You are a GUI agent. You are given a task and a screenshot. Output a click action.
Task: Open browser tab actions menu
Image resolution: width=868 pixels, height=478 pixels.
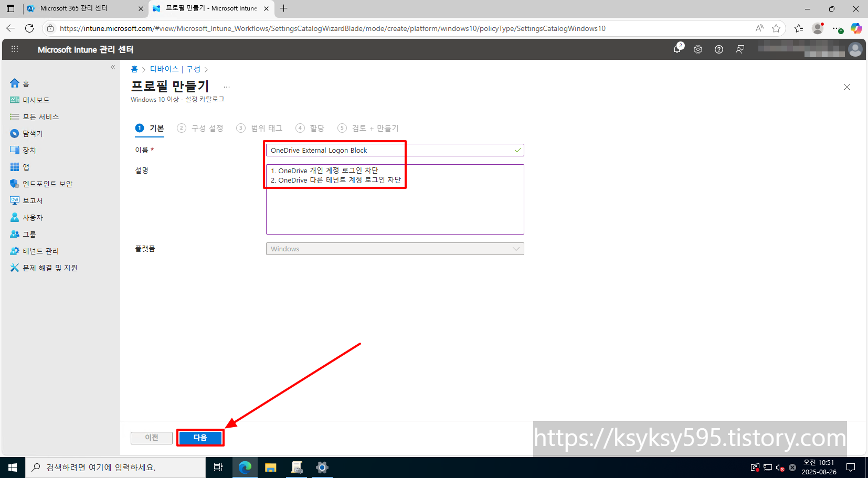(10, 8)
